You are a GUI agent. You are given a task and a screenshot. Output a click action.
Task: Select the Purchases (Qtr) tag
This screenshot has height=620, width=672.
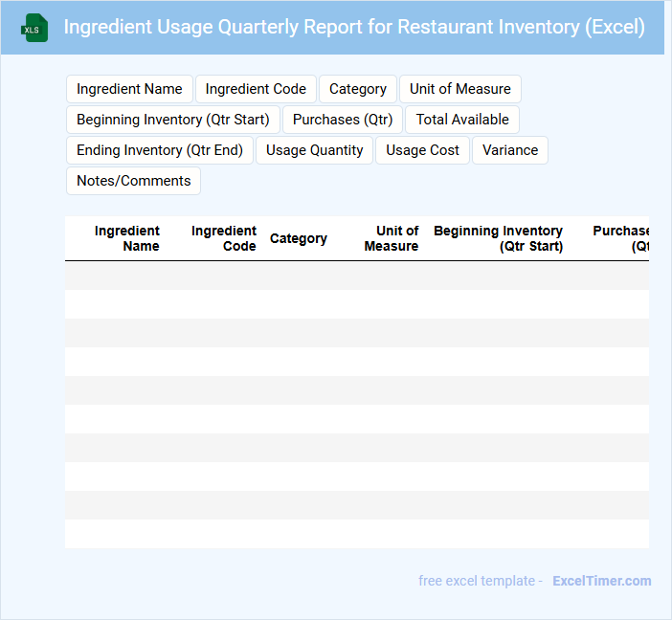pyautogui.click(x=343, y=120)
